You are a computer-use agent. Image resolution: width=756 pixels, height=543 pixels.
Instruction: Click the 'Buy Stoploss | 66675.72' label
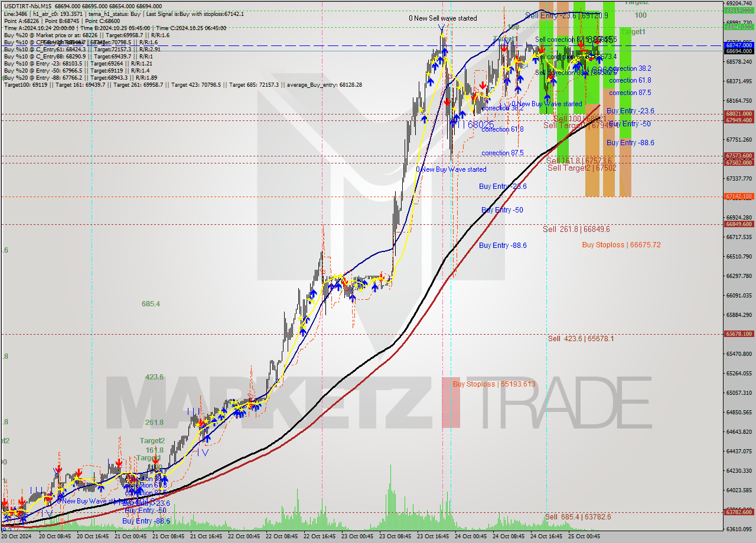[621, 245]
